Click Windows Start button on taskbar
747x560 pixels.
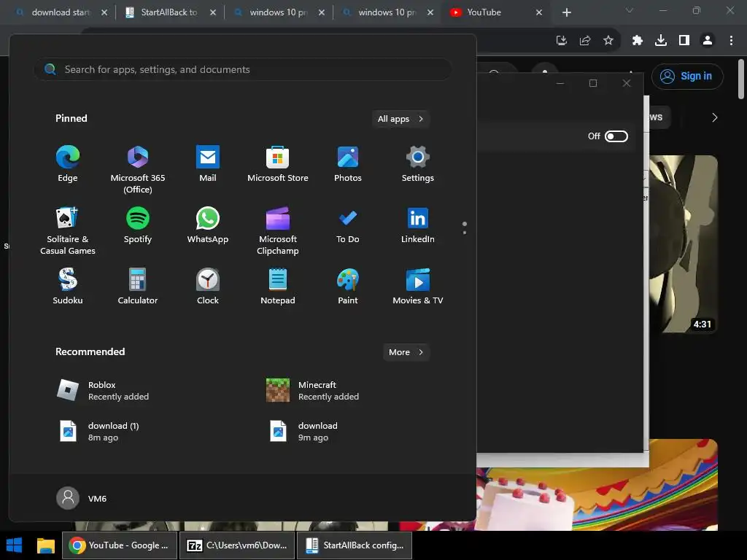coord(15,545)
